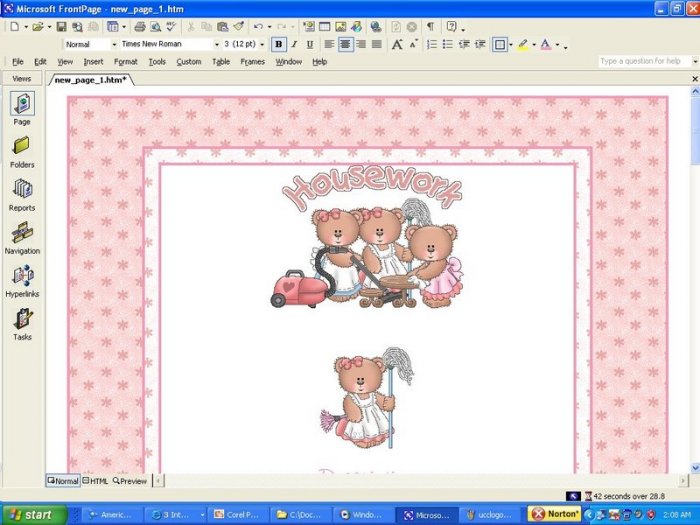
Task: Click the Bullets list icon
Action: [x=447, y=44]
